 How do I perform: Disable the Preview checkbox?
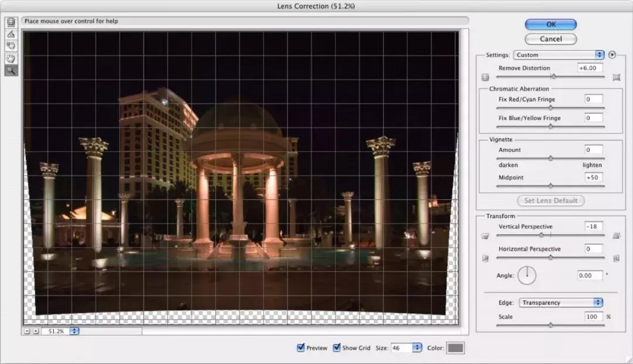(x=301, y=348)
